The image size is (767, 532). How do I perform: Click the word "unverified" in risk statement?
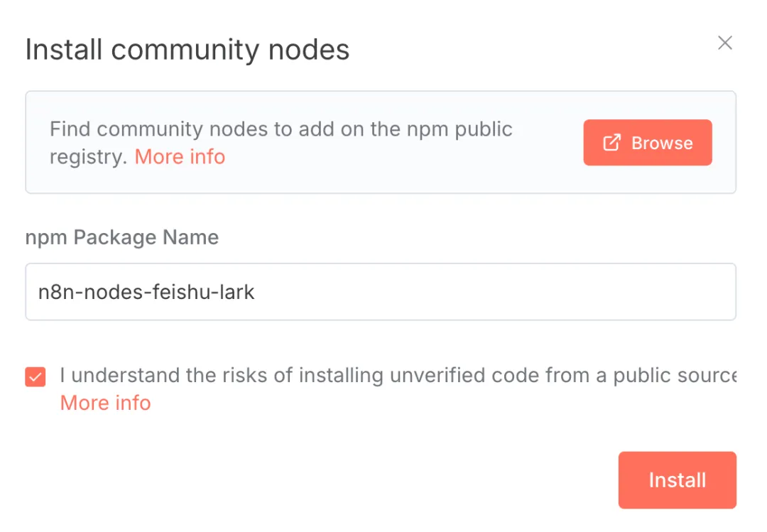pyautogui.click(x=437, y=375)
